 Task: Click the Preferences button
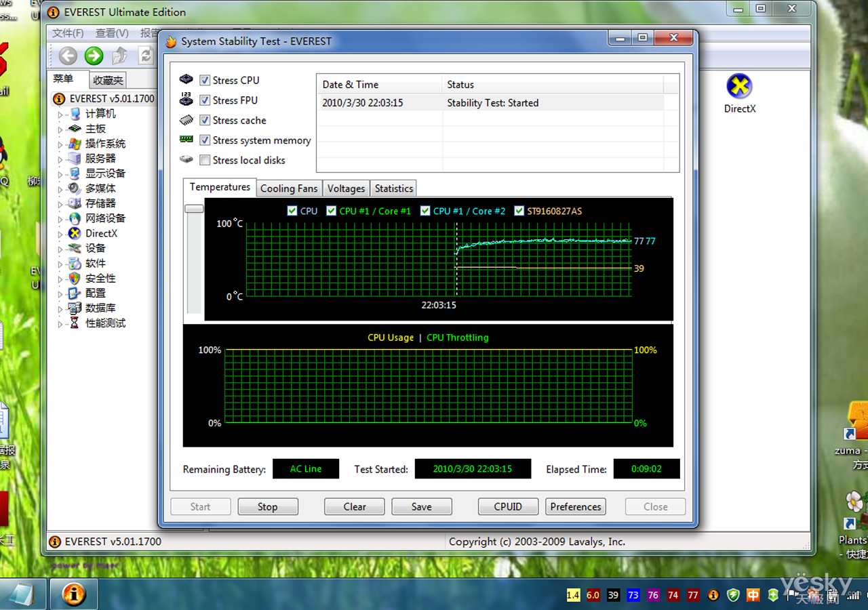575,506
